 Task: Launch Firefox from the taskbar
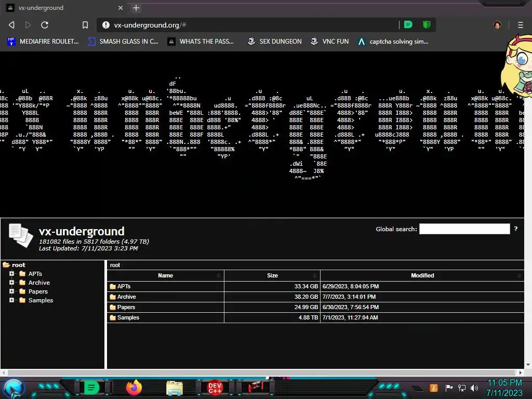tap(134, 388)
